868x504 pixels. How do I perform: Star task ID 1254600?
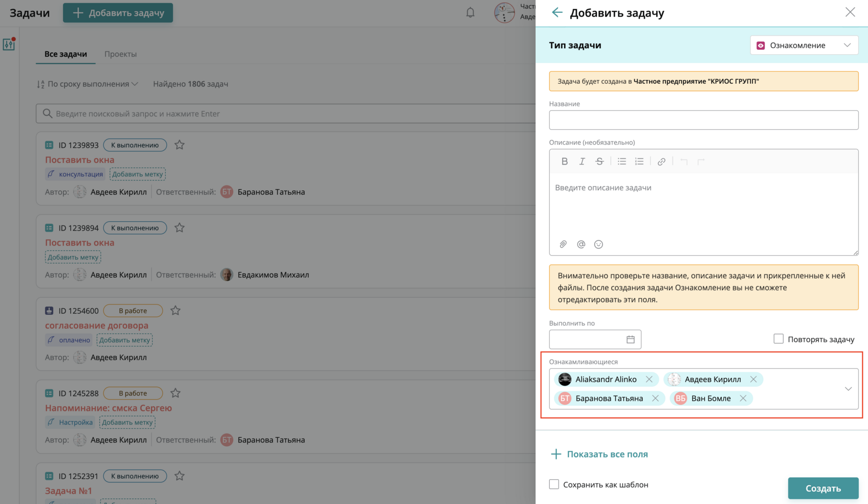(176, 311)
